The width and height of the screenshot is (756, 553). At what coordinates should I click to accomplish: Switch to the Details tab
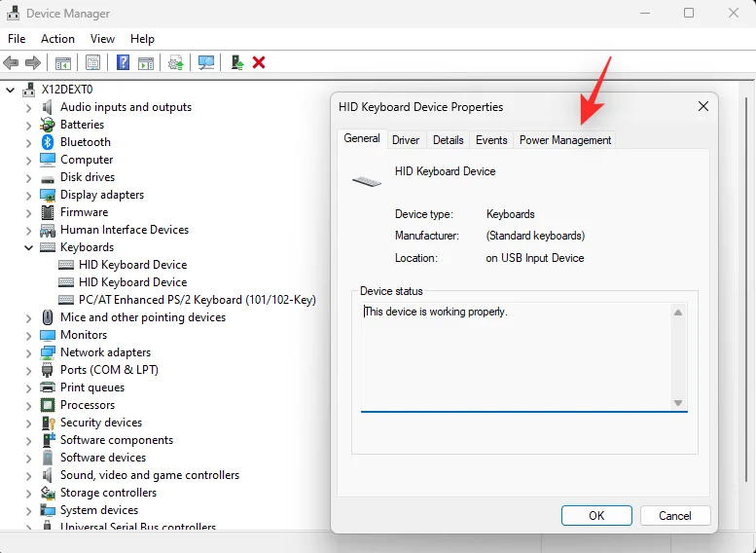click(x=448, y=140)
